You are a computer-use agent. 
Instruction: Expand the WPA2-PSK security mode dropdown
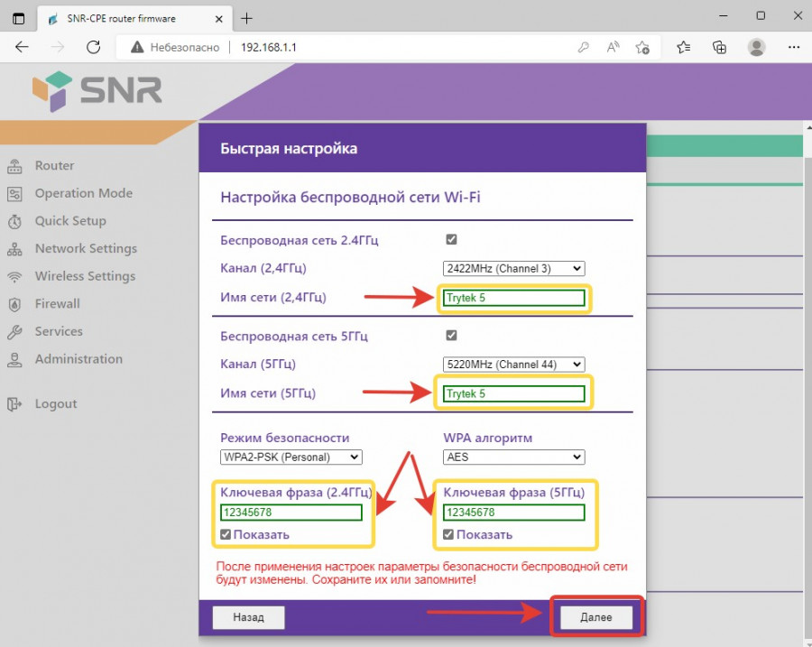coord(291,457)
